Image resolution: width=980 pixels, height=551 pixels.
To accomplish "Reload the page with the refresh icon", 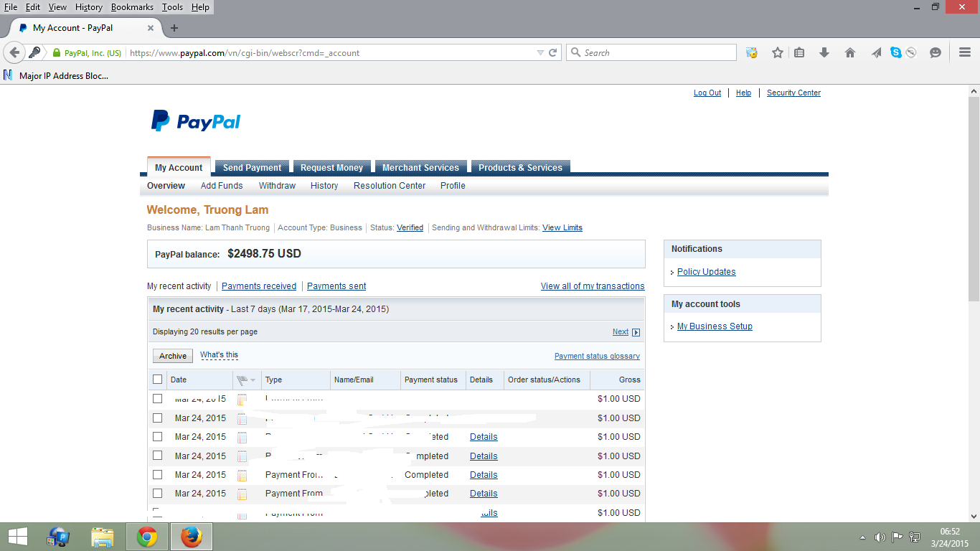I will (x=553, y=52).
